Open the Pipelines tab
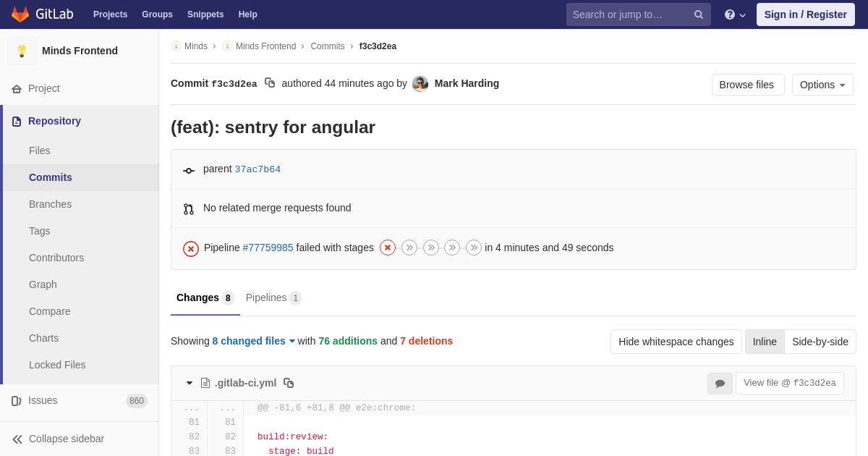This screenshot has height=456, width=868. (273, 297)
